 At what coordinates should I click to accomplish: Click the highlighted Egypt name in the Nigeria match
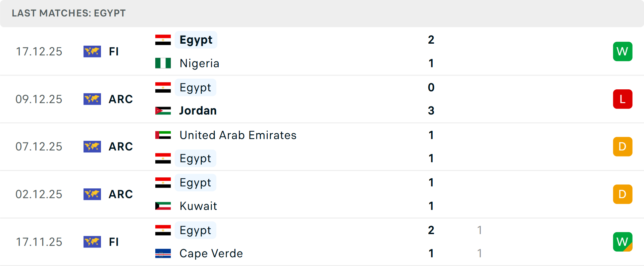tap(196, 40)
